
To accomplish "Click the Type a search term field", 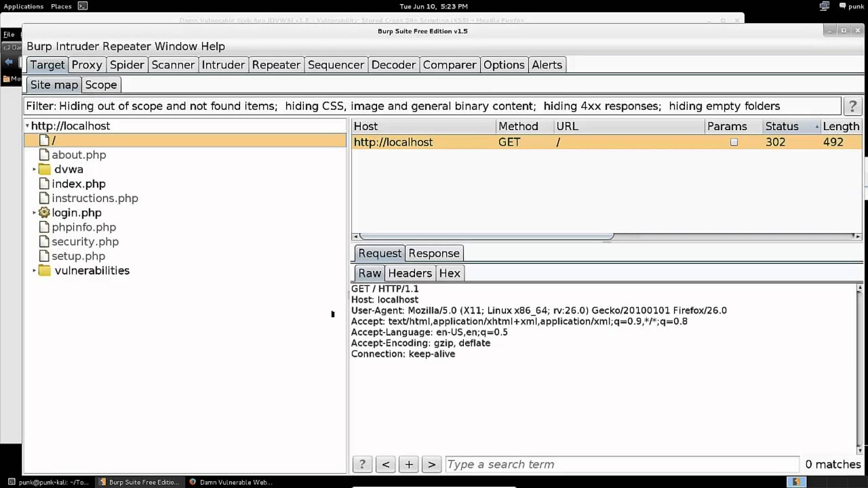I will click(622, 464).
